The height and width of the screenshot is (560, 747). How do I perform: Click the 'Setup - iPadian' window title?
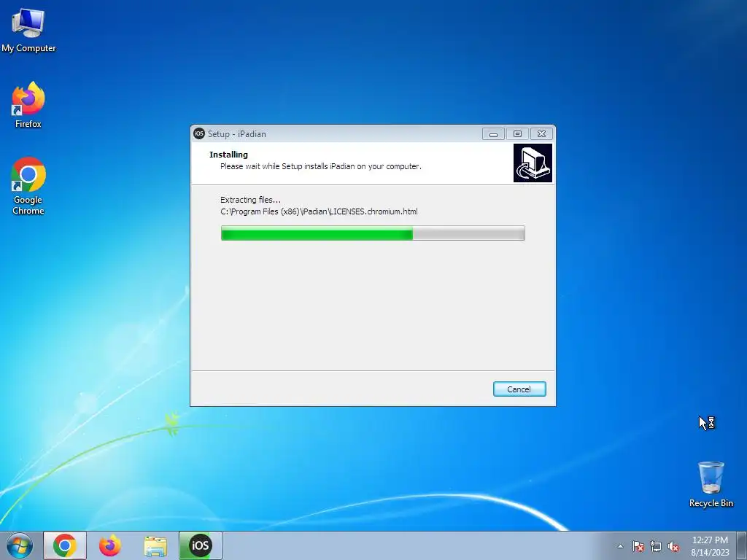click(237, 134)
